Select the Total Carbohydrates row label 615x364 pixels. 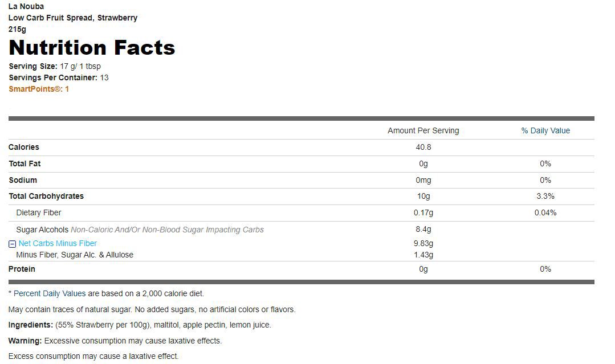(x=46, y=197)
